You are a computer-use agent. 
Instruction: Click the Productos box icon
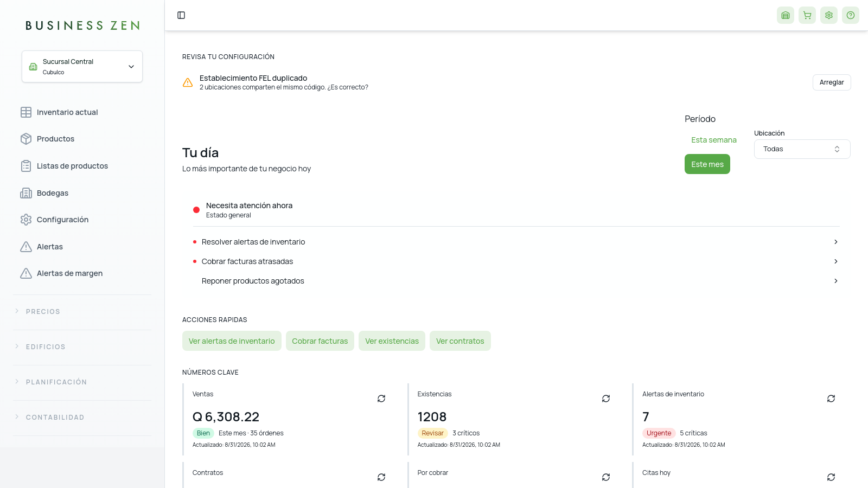(26, 139)
